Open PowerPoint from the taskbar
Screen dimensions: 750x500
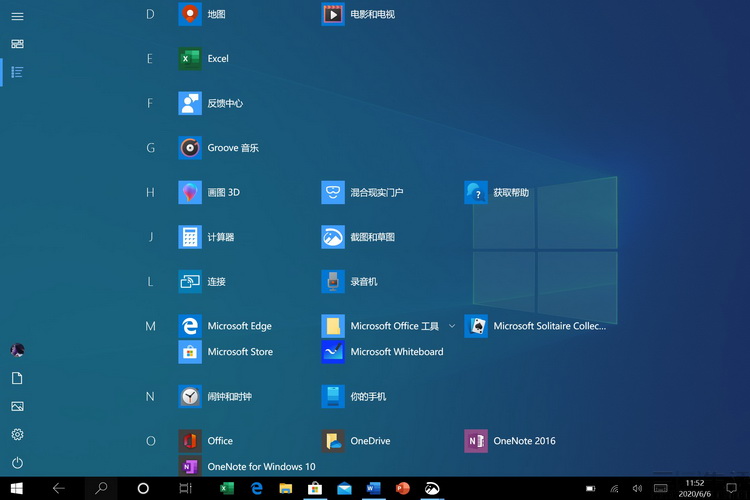(403, 488)
